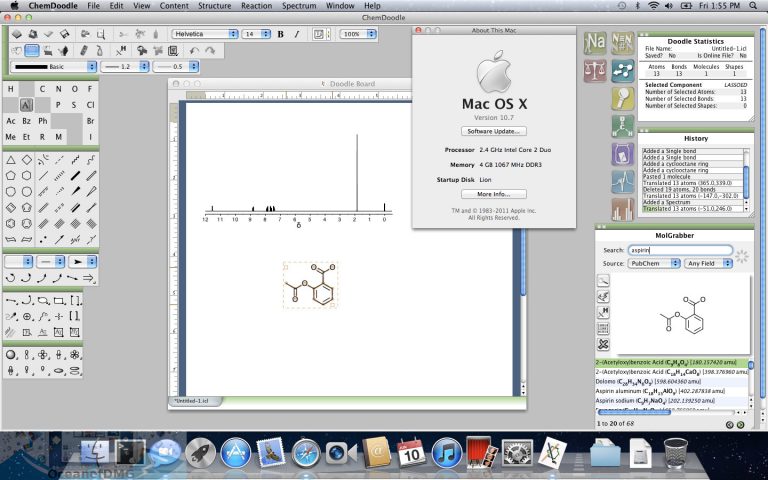Viewport: 768px width, 480px height.
Task: Open the font size 14 dropdown
Action: [x=257, y=34]
